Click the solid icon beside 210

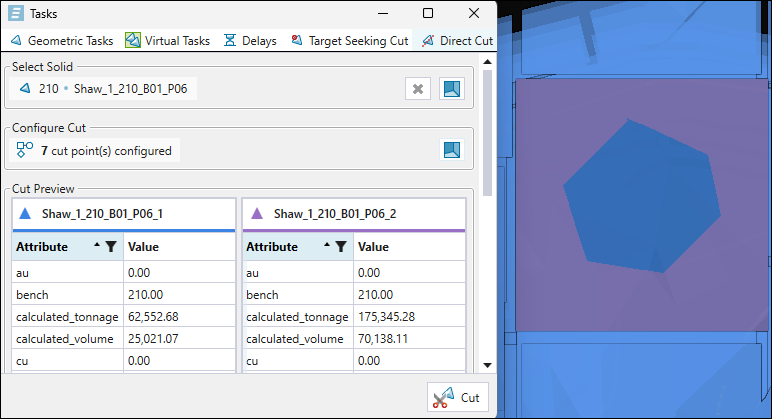coord(25,89)
